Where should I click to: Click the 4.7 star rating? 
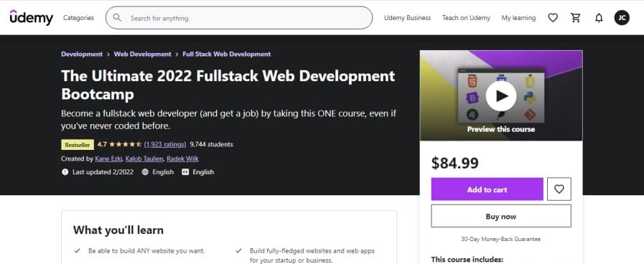click(x=119, y=144)
